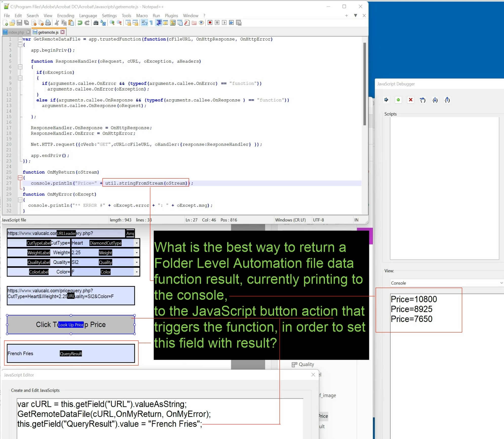Click the Look Up Price button

click(71, 325)
